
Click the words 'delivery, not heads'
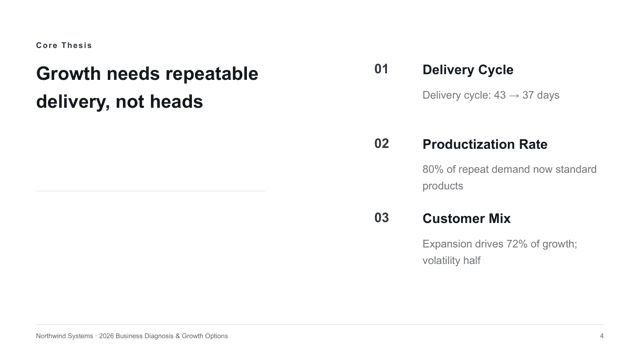[119, 102]
